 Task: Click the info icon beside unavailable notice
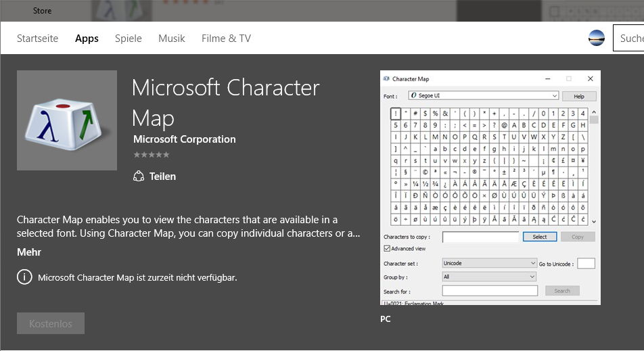pyautogui.click(x=24, y=277)
